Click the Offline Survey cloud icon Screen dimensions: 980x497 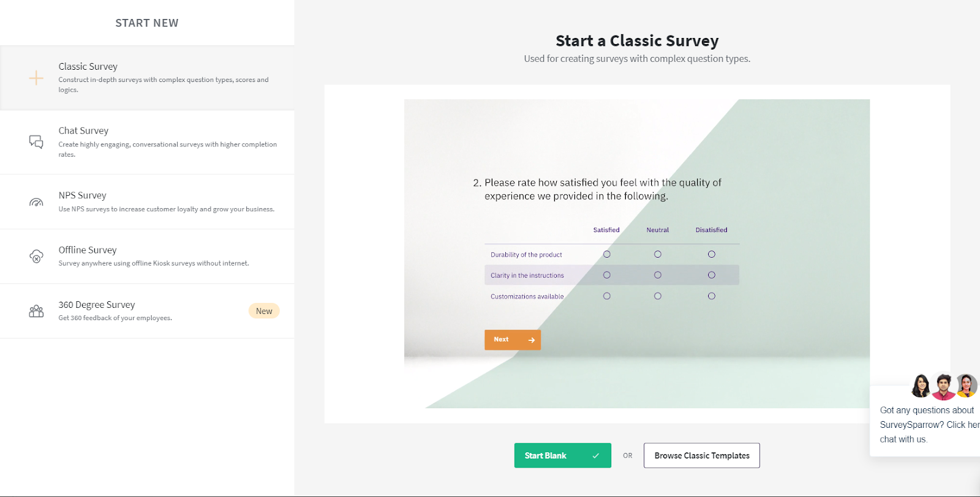36,256
